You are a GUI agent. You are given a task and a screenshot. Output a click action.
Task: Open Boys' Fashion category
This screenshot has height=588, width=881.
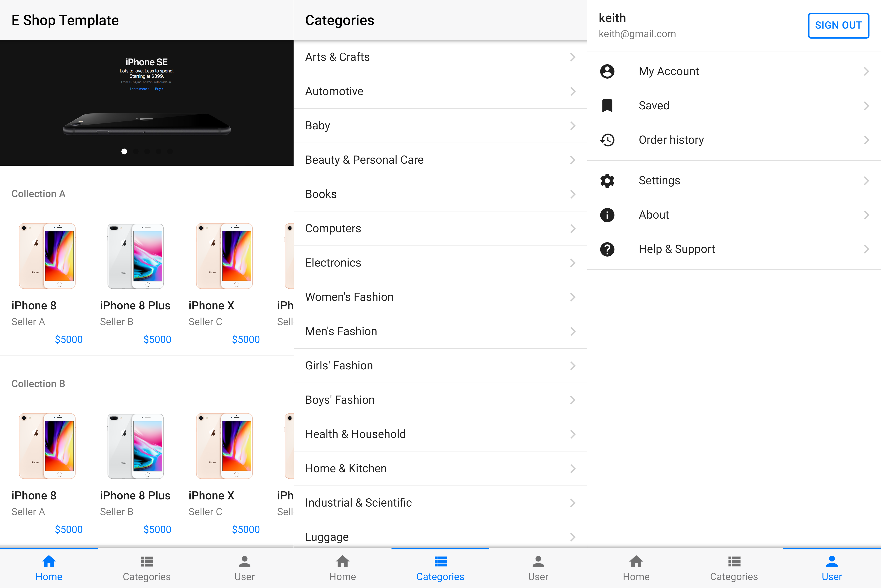pos(440,400)
